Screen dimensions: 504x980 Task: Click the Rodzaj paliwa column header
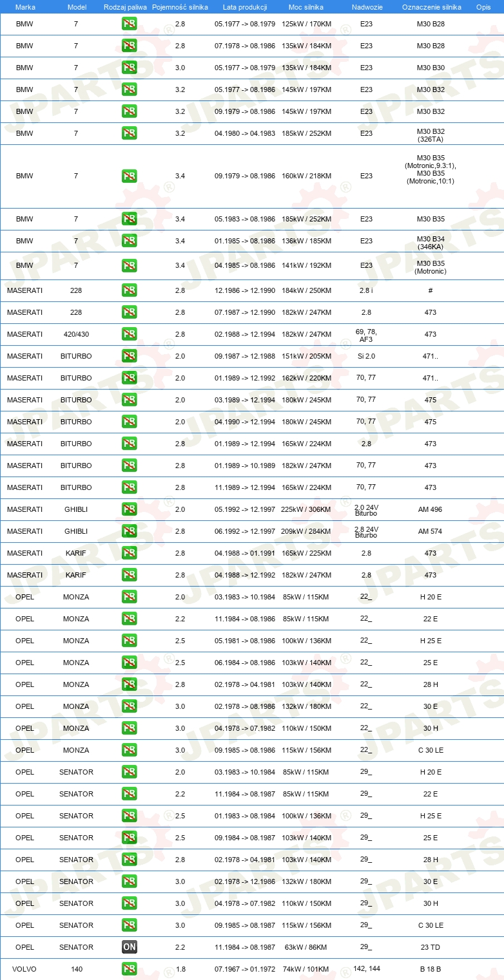click(x=126, y=7)
